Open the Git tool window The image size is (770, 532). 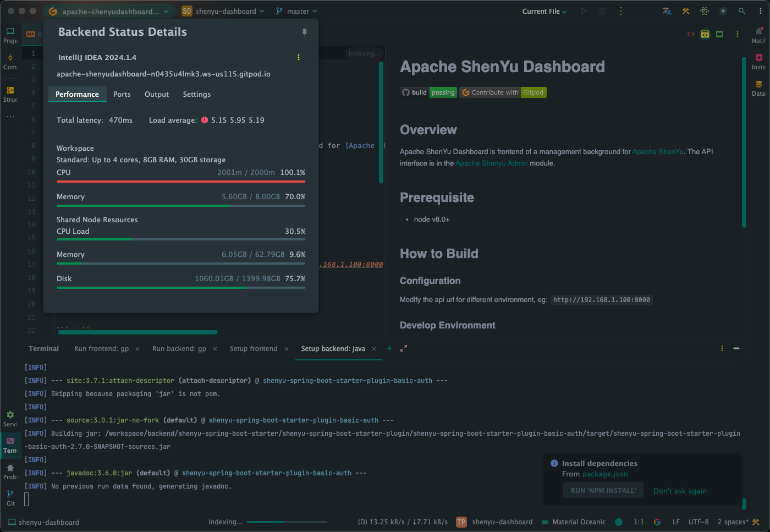10,497
